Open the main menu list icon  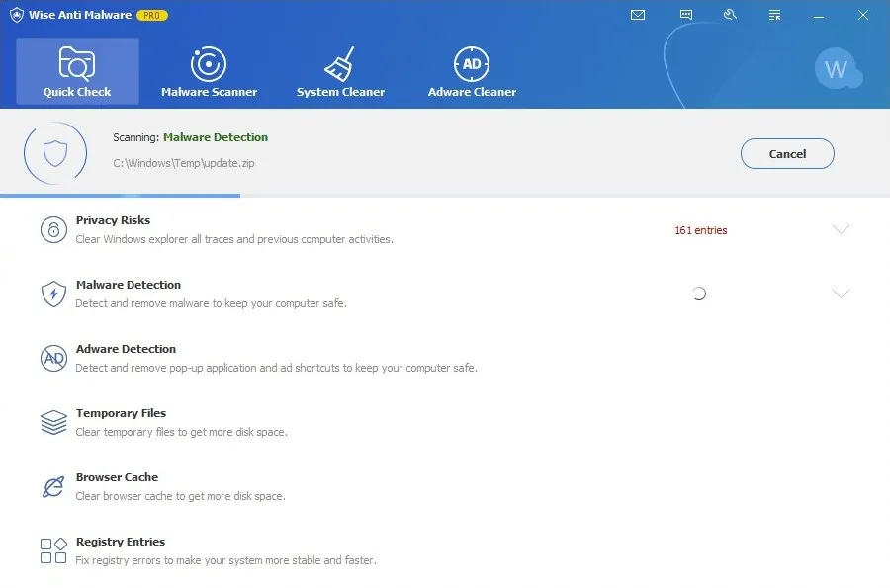pyautogui.click(x=774, y=15)
